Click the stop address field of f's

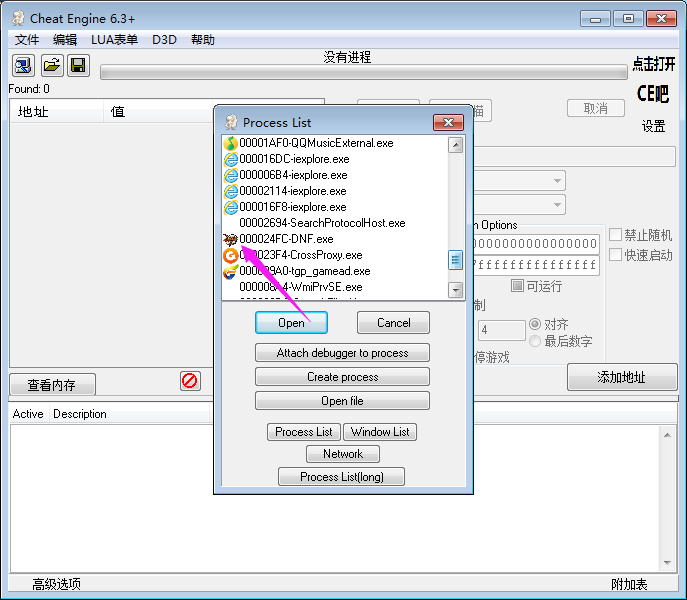(536, 264)
